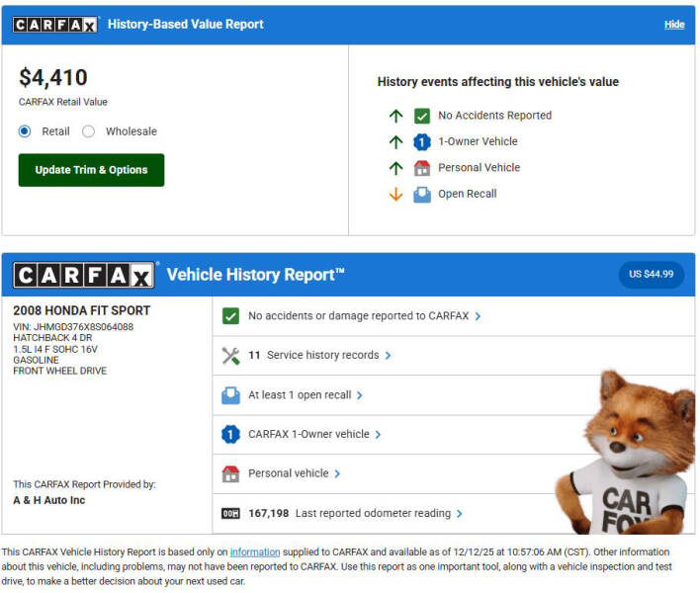700x593 pixels.
Task: Click the open recall icon in history report
Action: pos(230,395)
